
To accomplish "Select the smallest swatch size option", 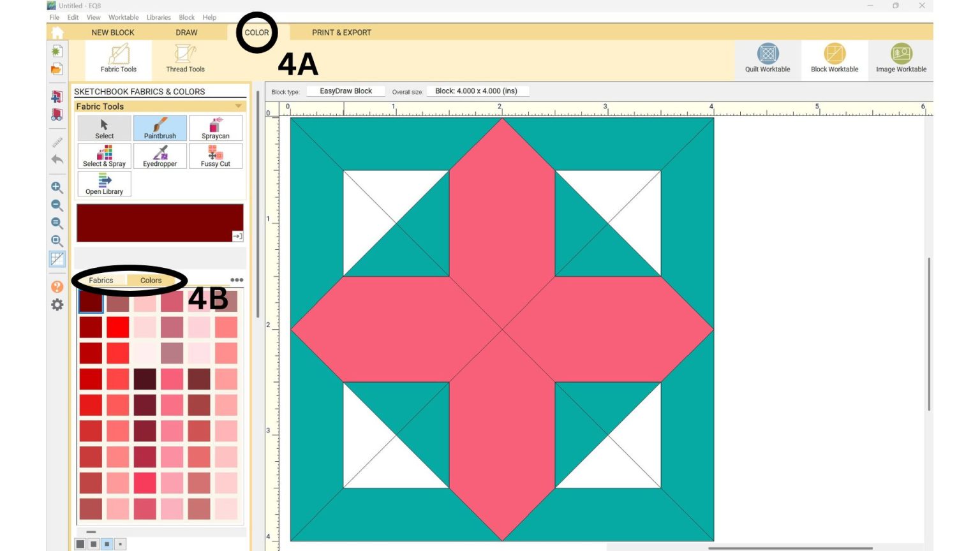I will [120, 544].
